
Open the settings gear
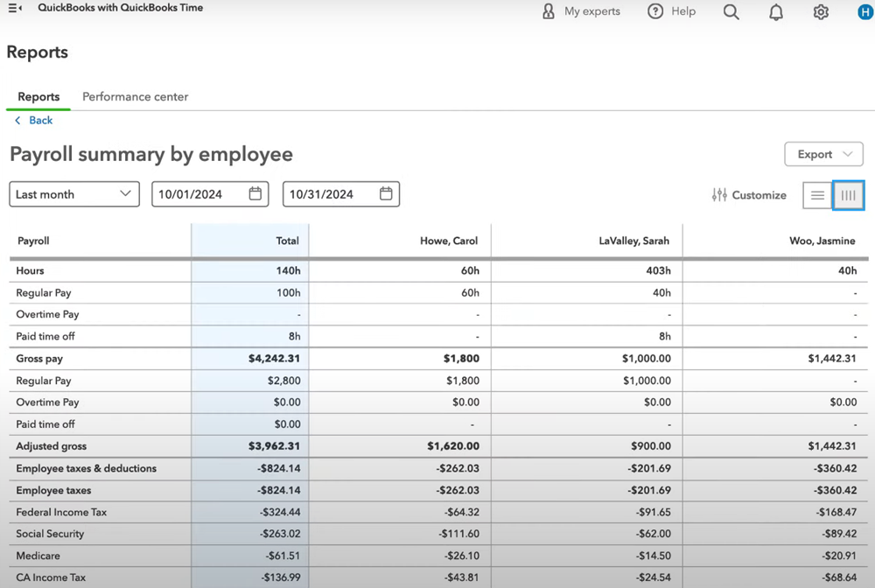pos(820,11)
